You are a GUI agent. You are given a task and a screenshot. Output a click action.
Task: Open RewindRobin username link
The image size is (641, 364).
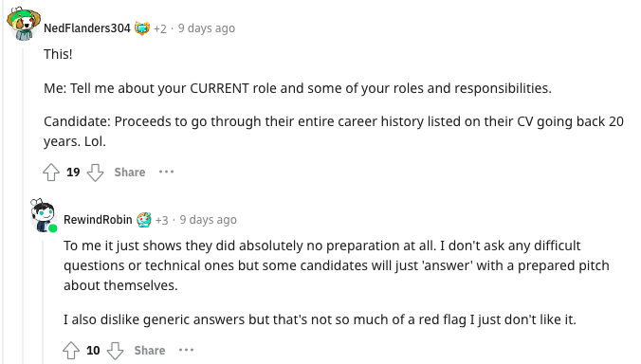98,220
